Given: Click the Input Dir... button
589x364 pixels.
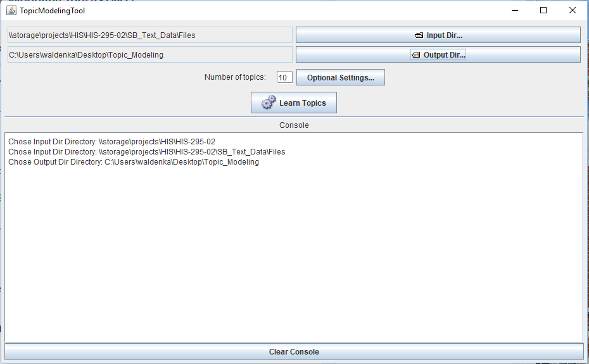Looking at the screenshot, I should (x=438, y=35).
